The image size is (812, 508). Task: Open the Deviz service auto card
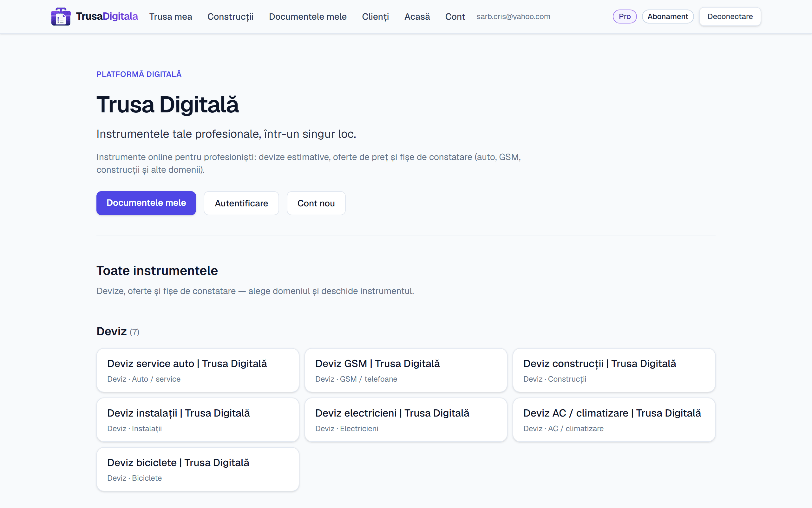click(x=198, y=370)
